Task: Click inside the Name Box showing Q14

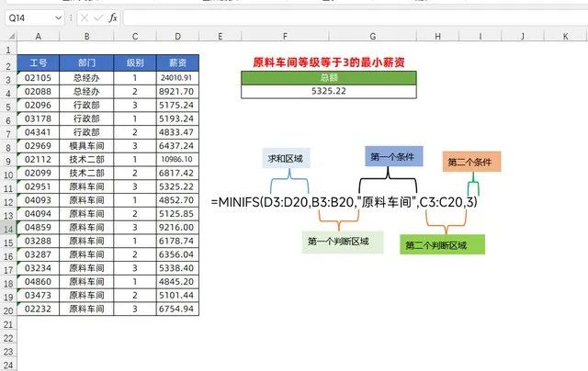Action: click(28, 17)
